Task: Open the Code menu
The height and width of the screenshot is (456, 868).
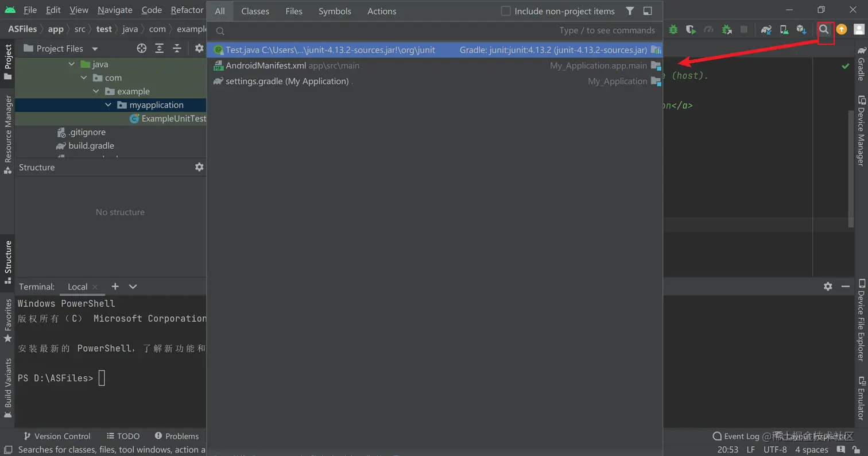Action: click(x=152, y=10)
